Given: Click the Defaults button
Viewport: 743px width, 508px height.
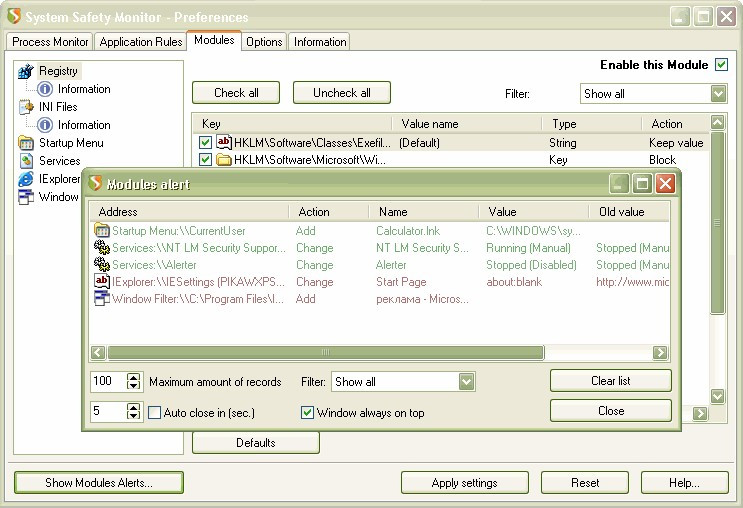Looking at the screenshot, I should pyautogui.click(x=255, y=443).
